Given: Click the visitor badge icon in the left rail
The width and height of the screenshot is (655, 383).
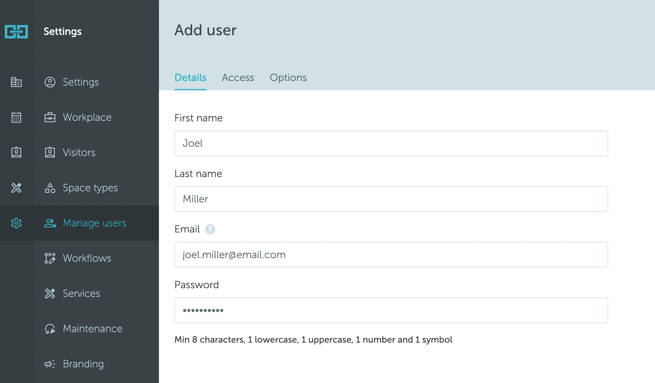Looking at the screenshot, I should [16, 152].
